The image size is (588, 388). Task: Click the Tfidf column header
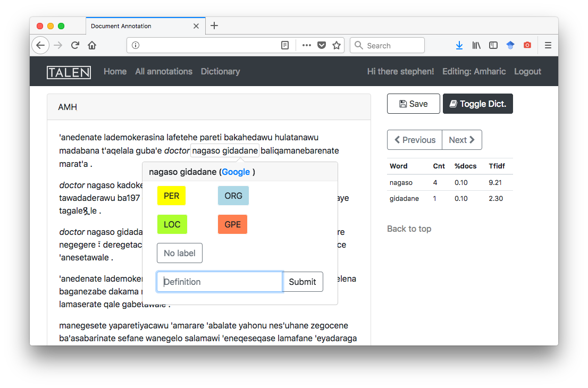497,166
